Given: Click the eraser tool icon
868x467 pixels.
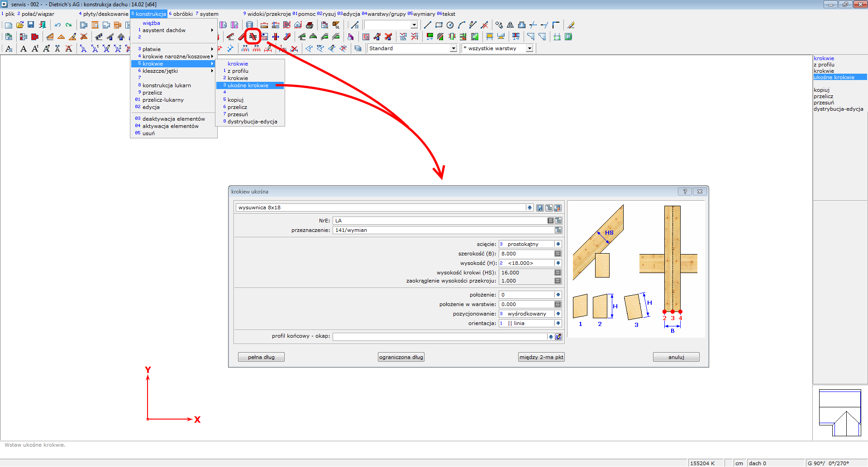Looking at the screenshot, I should (571, 25).
